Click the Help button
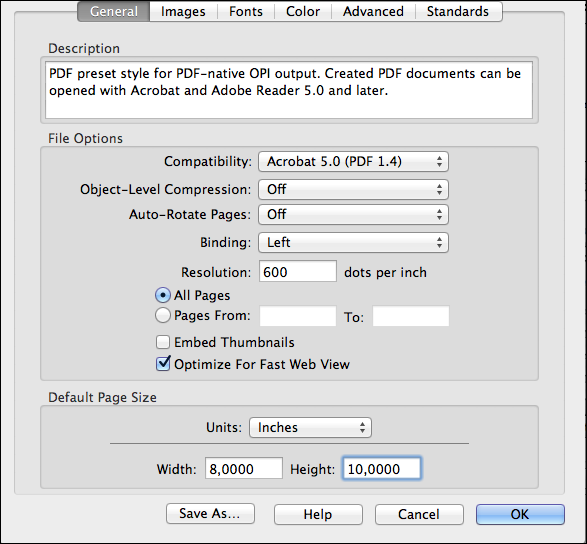 tap(318, 514)
